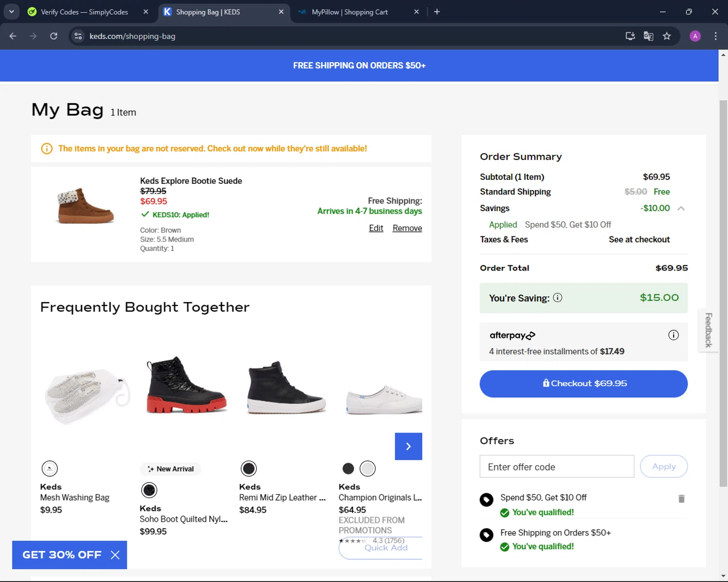Click the free shipping banner
728x582 pixels.
tap(359, 65)
